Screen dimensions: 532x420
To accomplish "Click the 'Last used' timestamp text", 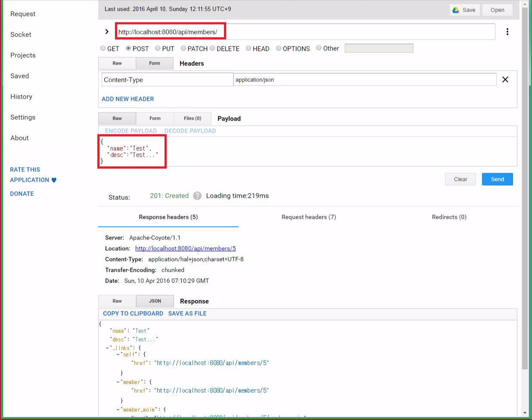I will 168,9.
